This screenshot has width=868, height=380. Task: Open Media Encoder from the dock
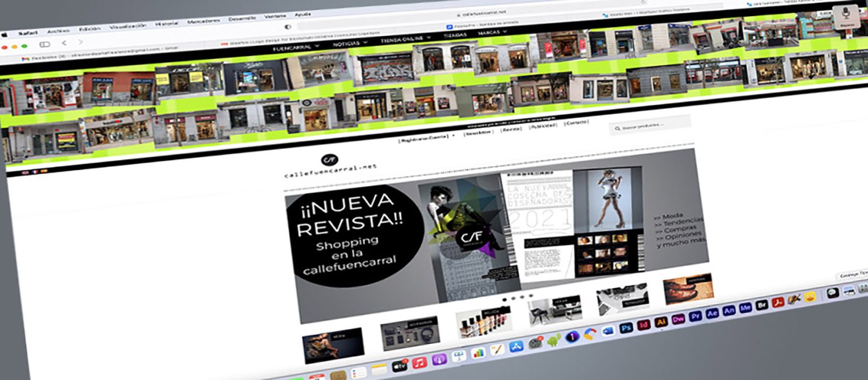point(745,308)
